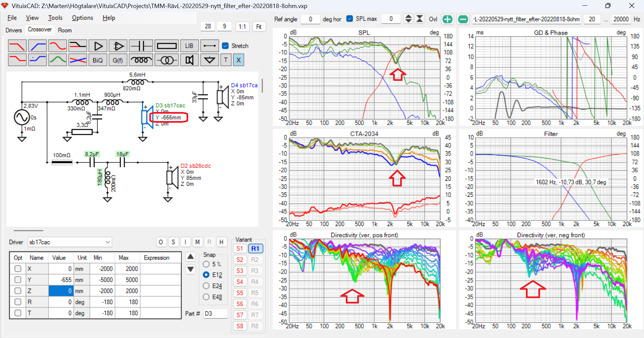Click the value increase up-arrow stepper
This screenshot has width=644, height=338.
tap(190, 257)
